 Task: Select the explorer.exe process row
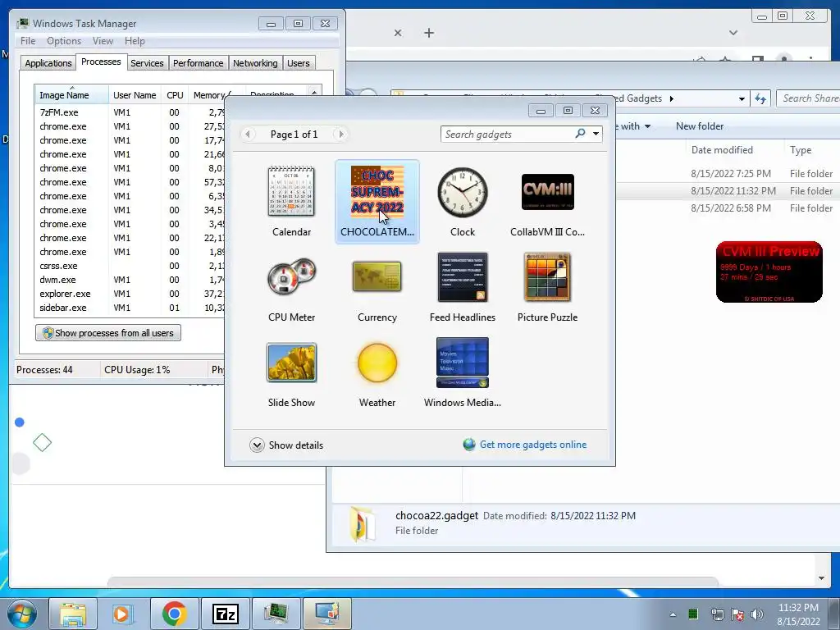point(130,294)
